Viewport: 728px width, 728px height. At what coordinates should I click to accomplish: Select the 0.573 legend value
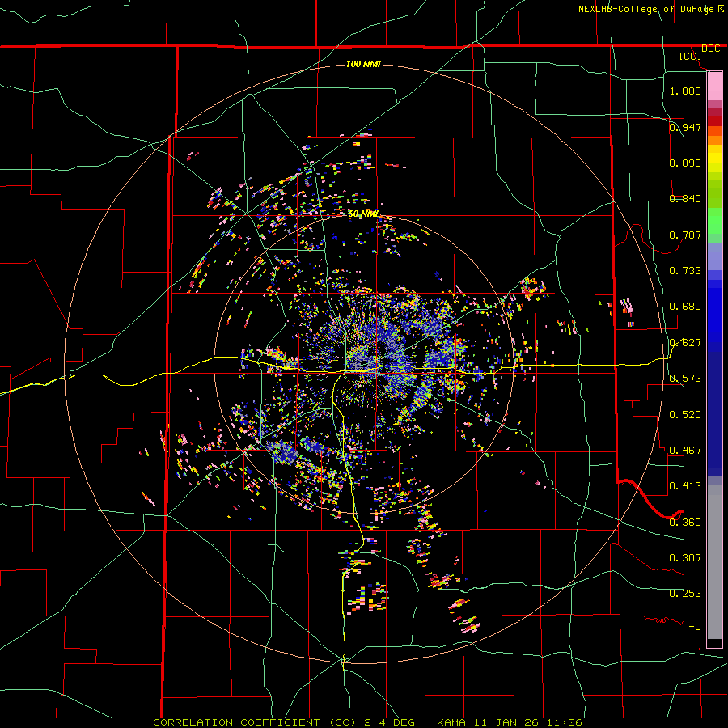pyautogui.click(x=685, y=379)
